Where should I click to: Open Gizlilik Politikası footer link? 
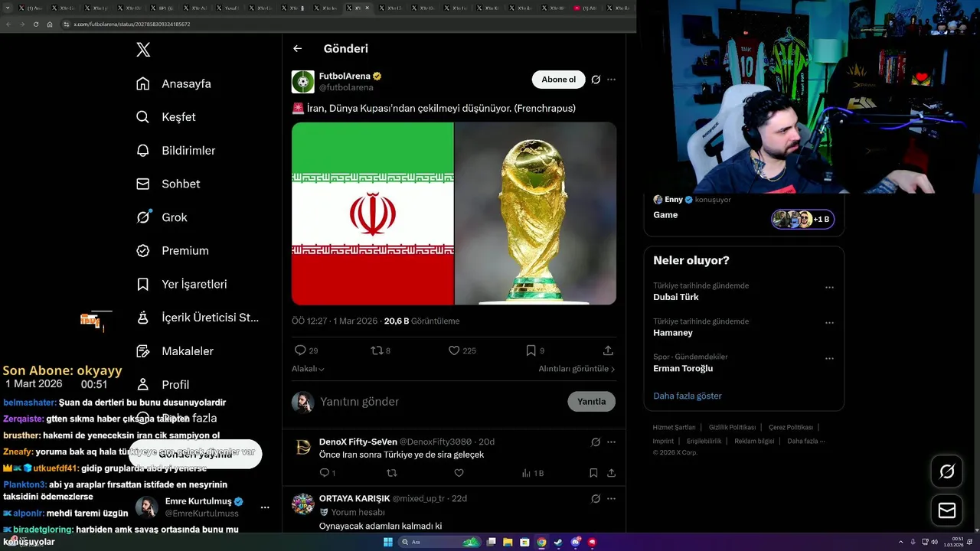[x=732, y=427]
